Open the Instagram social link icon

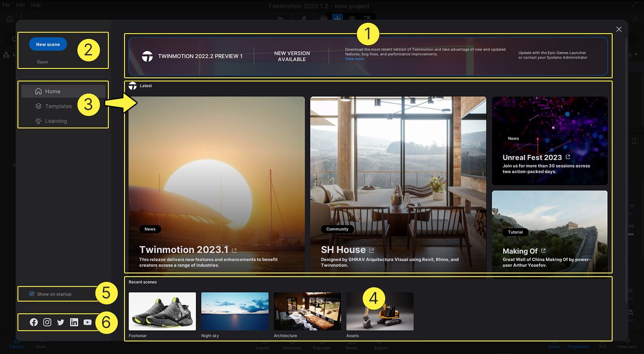(47, 322)
